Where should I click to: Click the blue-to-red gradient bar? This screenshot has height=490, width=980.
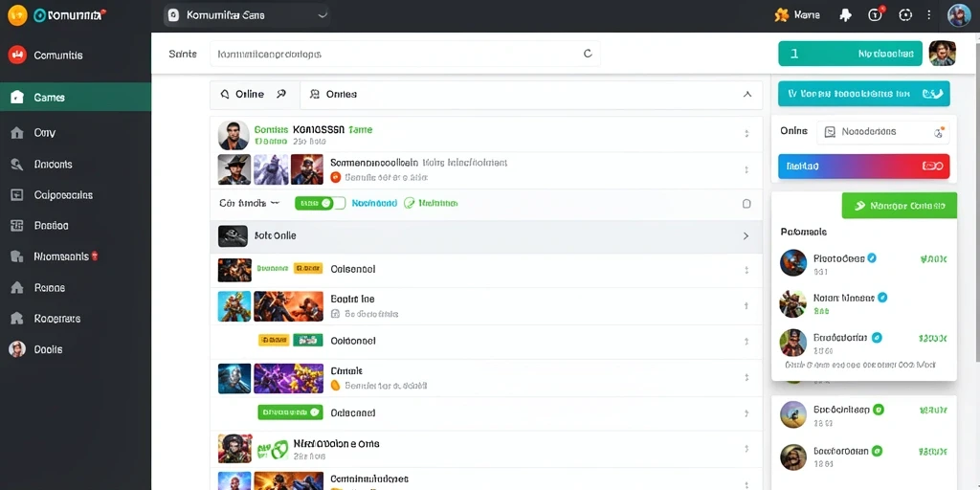(864, 167)
